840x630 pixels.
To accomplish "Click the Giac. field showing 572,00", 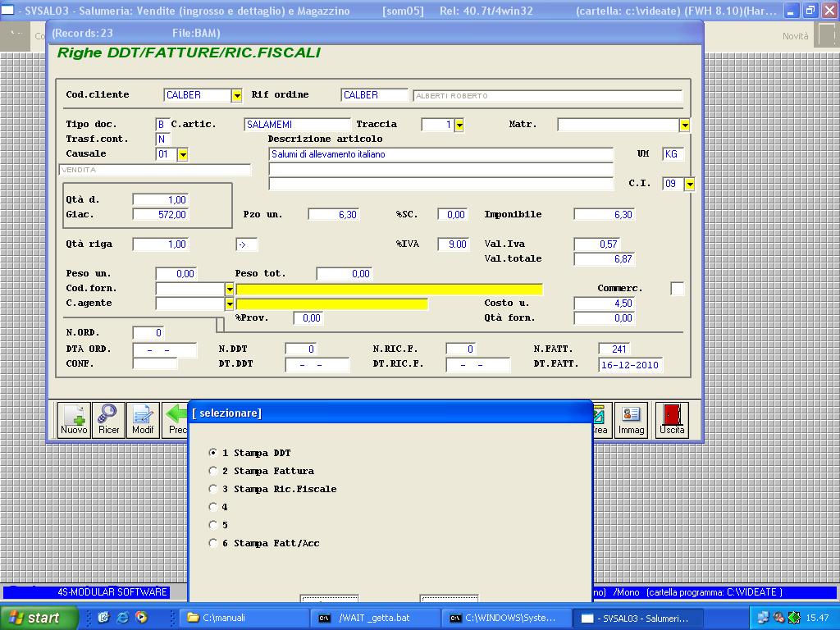I will (161, 215).
